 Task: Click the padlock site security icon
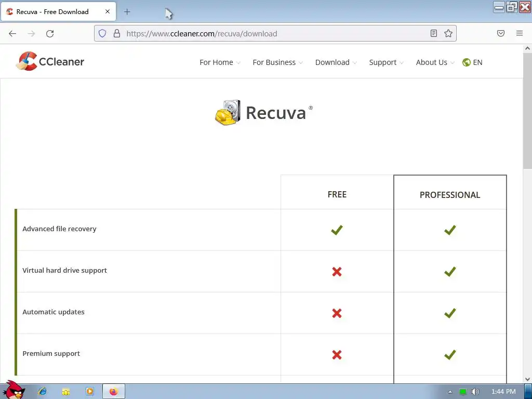pos(117,33)
